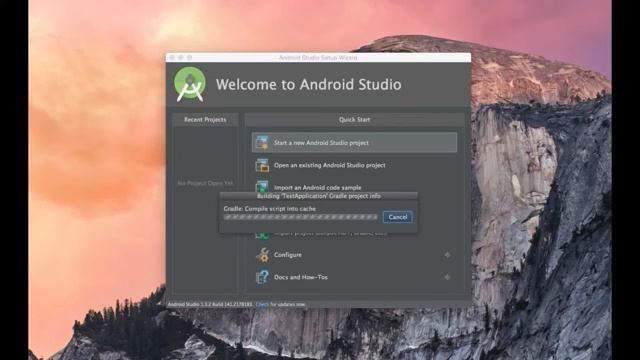Click the new Android Studio project icon

(262, 142)
